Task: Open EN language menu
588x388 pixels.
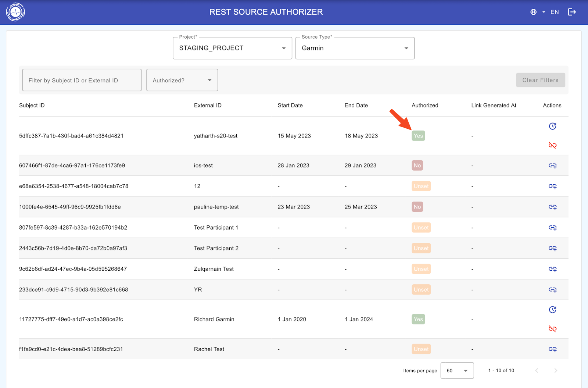Action: click(x=554, y=12)
